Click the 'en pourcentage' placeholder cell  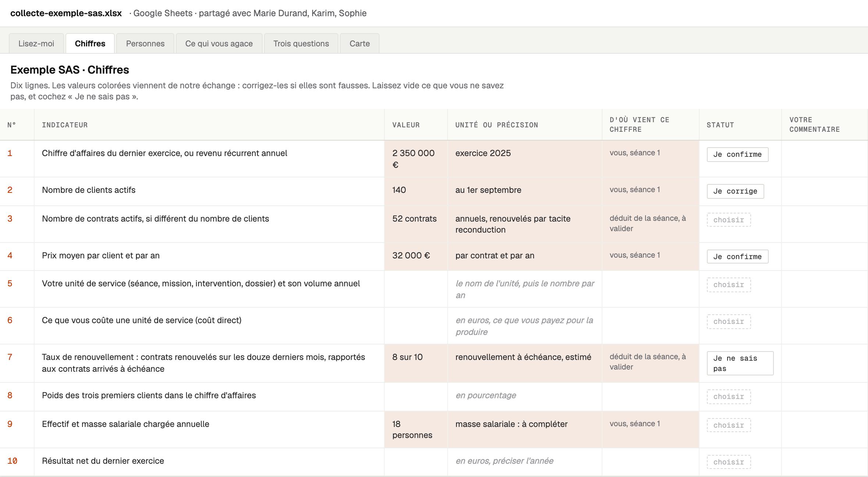click(525, 397)
